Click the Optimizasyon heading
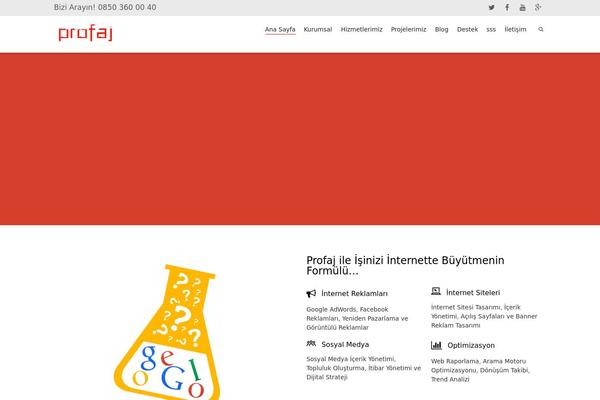 tap(471, 345)
